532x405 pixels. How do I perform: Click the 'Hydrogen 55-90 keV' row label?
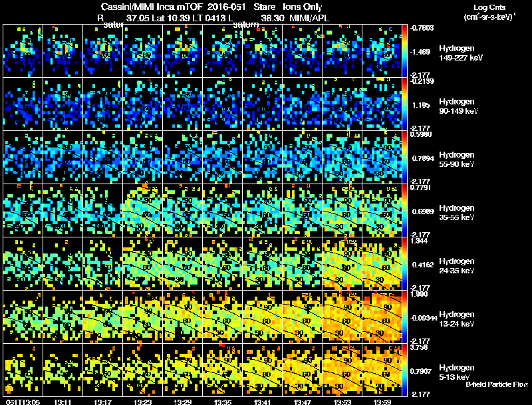click(x=457, y=160)
